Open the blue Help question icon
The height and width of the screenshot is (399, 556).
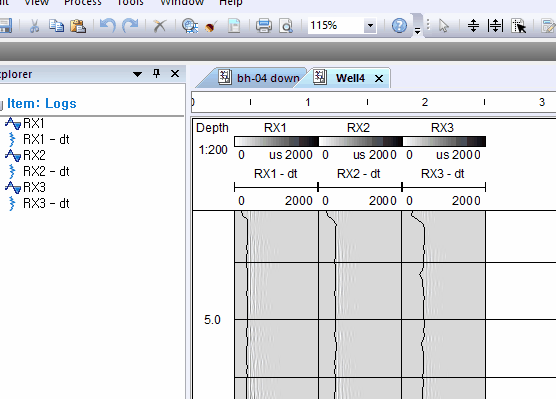pyautogui.click(x=399, y=26)
